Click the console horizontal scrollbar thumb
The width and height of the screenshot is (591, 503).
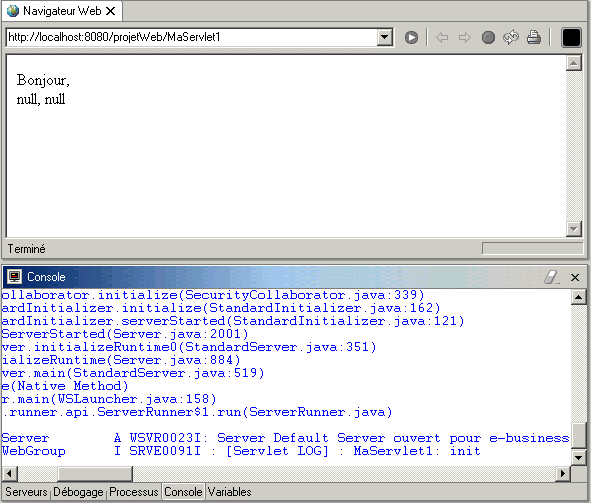point(95,473)
